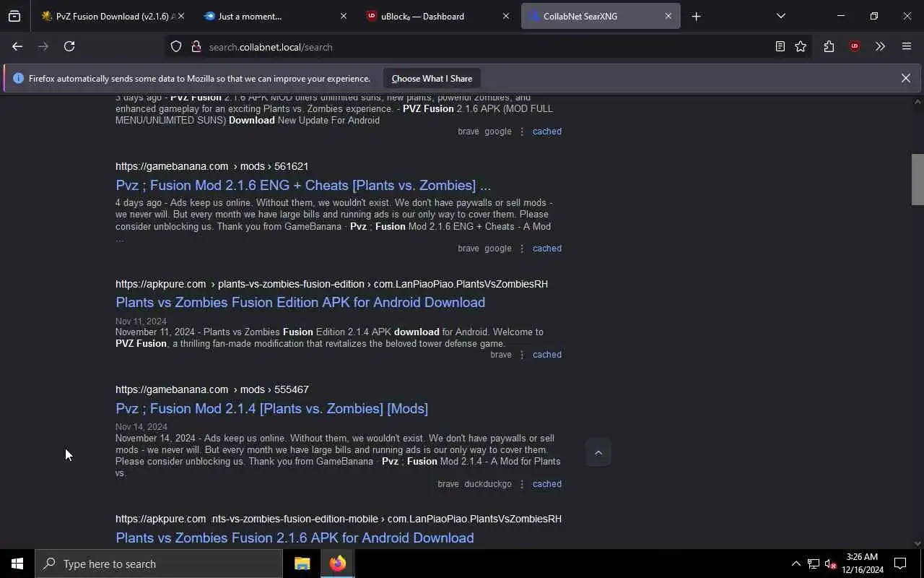Open network status tray icon

click(813, 564)
